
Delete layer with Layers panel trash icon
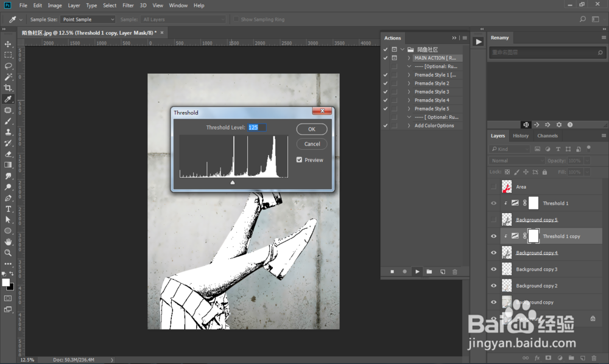(x=593, y=358)
